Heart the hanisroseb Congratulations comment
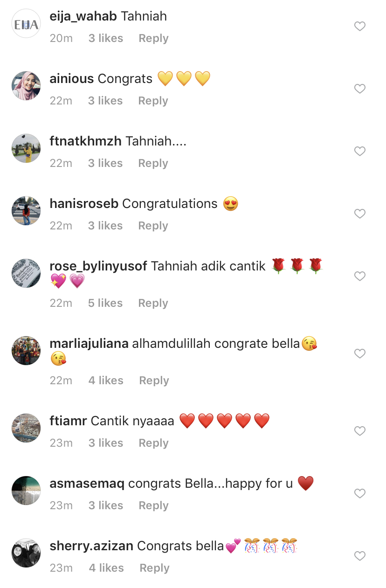This screenshot has width=386, height=588. click(x=360, y=214)
